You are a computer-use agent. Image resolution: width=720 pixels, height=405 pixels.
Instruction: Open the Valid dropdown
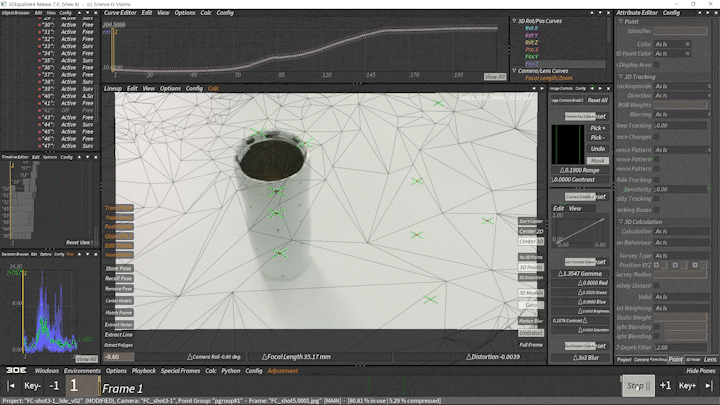(x=682, y=297)
